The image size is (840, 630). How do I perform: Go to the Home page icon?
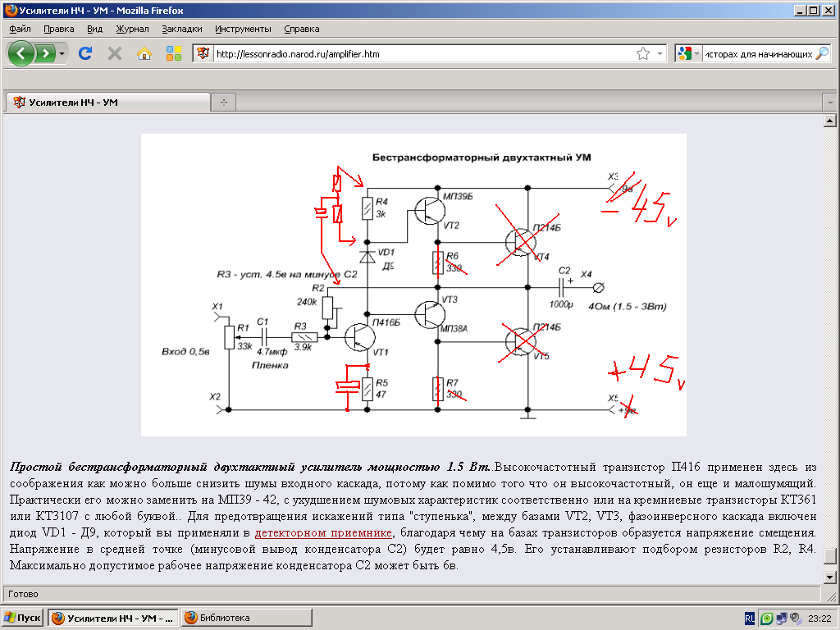coord(144,54)
